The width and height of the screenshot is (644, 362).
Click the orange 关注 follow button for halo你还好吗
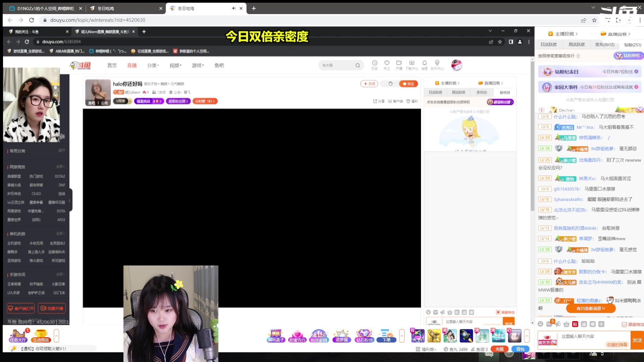coord(409,84)
